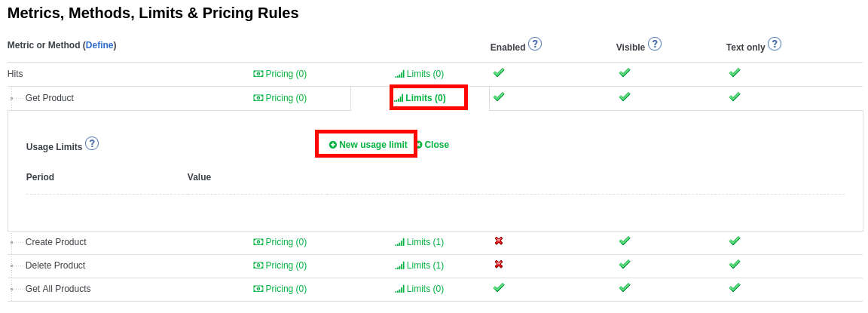
Task: Toggle Visible checkmark for Get Product
Action: (x=625, y=97)
